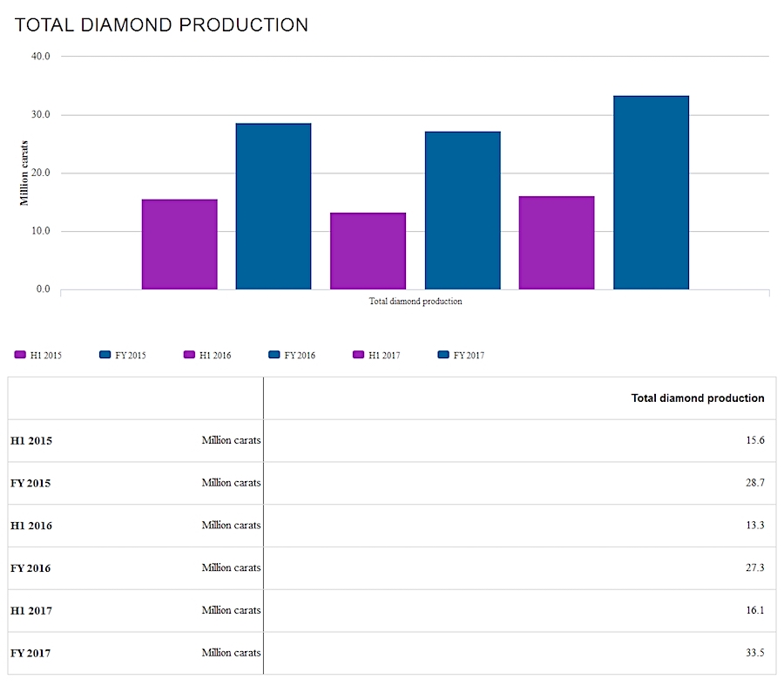Screen dimensions: 784x686
Task: Select the H1 2016 purple bar
Action: click(x=368, y=251)
